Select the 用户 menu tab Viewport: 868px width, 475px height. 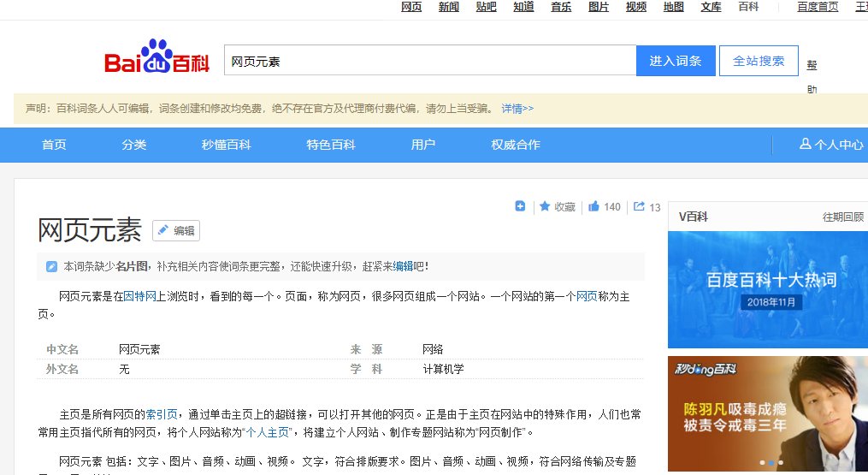pos(423,145)
